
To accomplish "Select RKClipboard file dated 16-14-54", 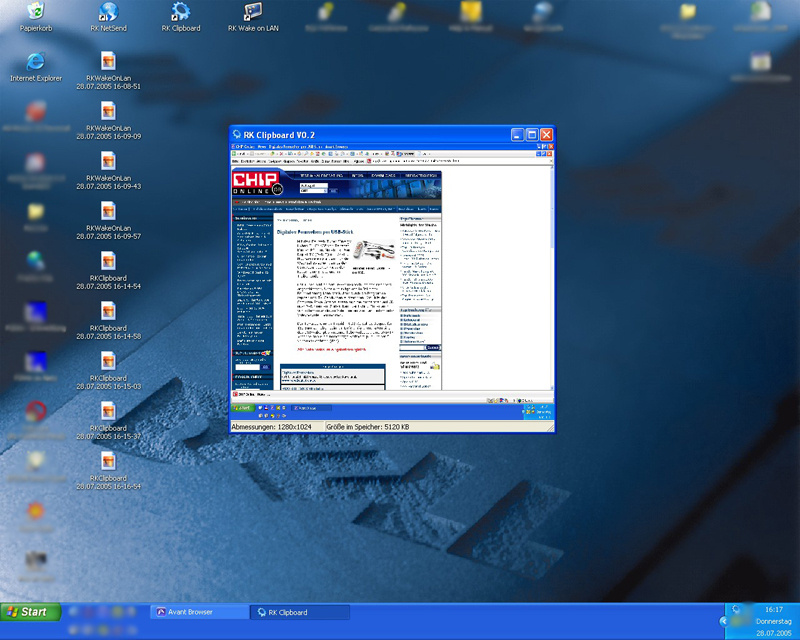I will 107,261.
